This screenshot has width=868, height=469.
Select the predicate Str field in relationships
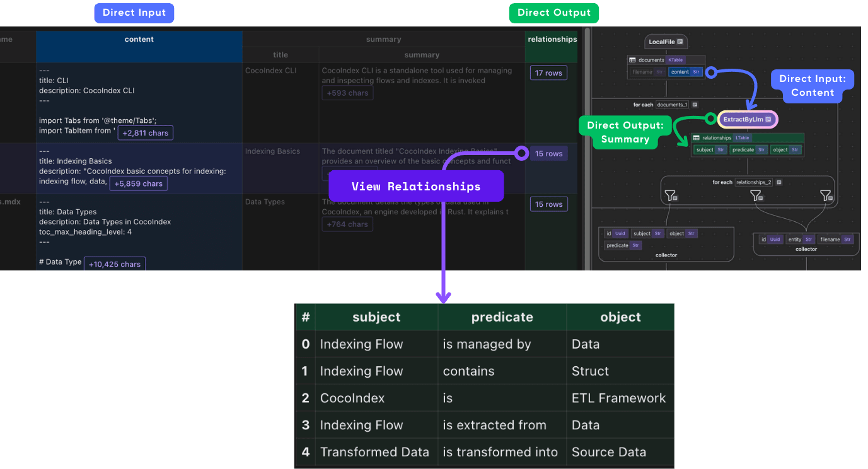748,150
